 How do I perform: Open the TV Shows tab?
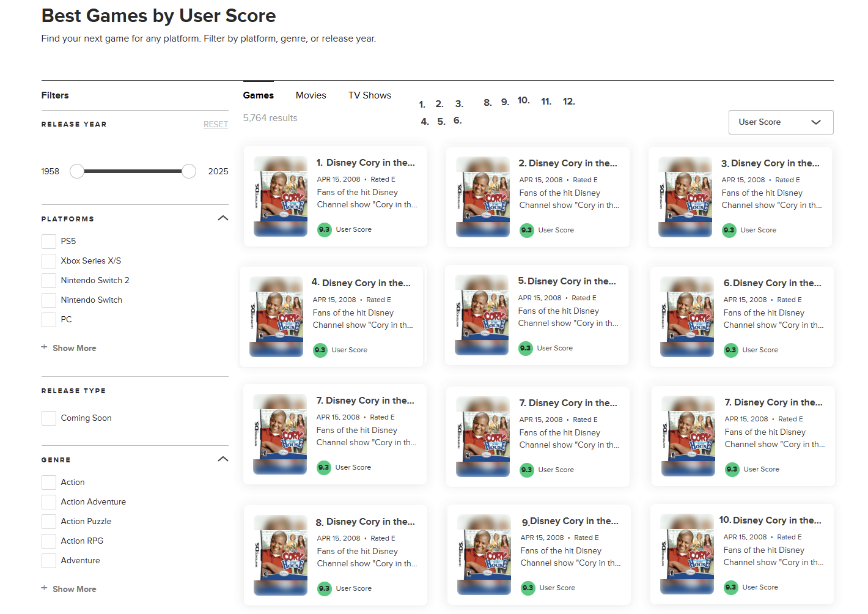click(x=370, y=95)
